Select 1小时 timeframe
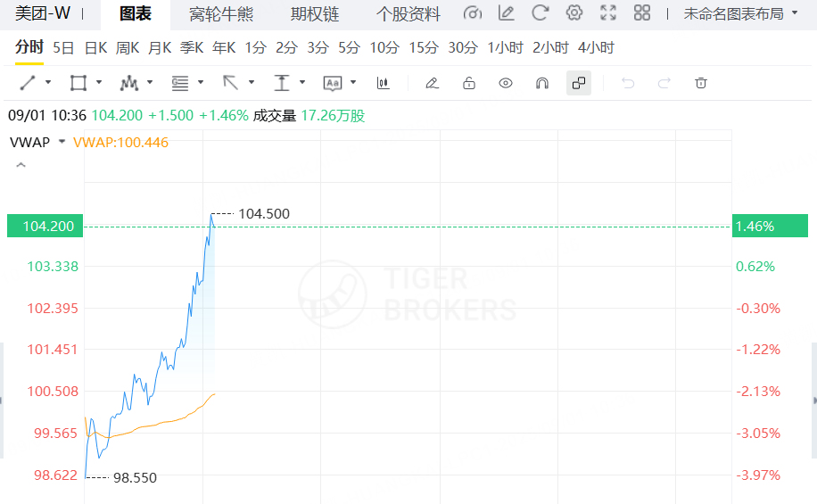This screenshot has width=817, height=504. (505, 48)
